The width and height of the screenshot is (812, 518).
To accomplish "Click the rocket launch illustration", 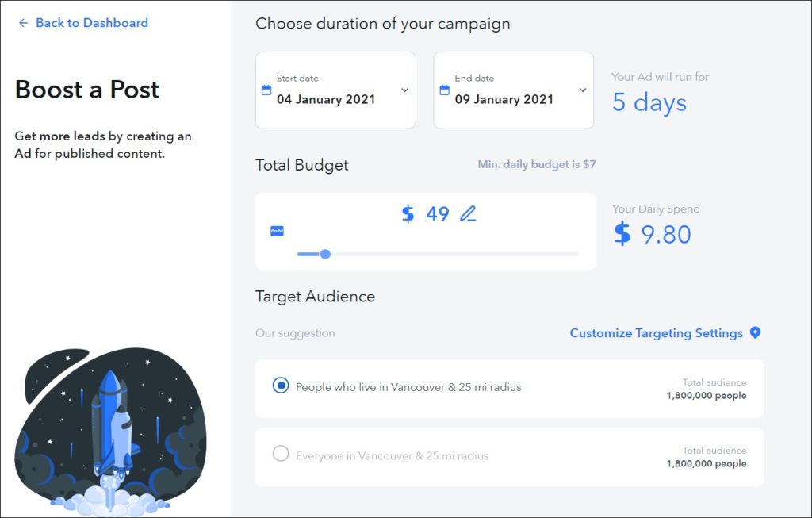I will pos(110,432).
